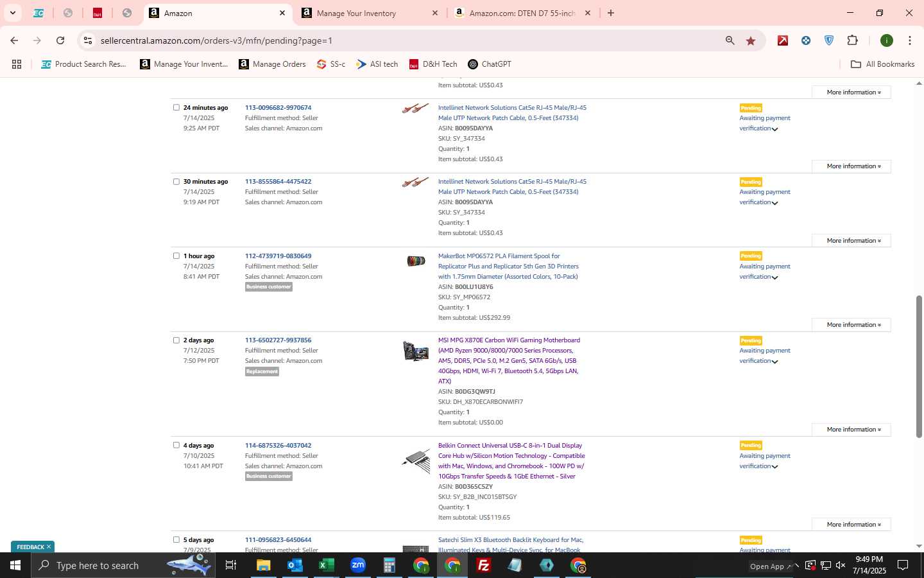Screen dimensions: 924x578
Task: Expand status dropdown for the 30 minutes ago order
Action: coord(775,203)
